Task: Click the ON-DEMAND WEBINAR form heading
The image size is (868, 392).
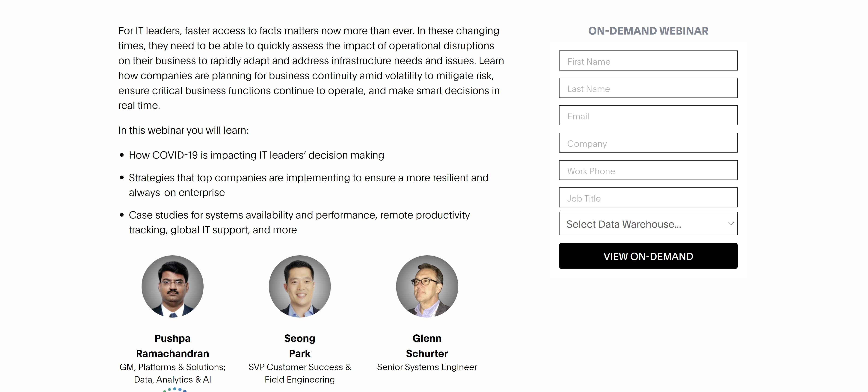Action: 648,31
